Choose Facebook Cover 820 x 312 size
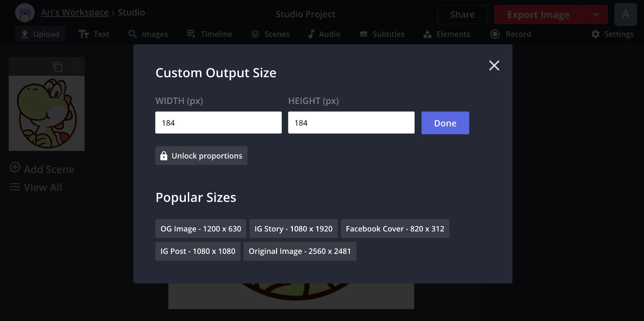This screenshot has width=644, height=321. tap(395, 229)
